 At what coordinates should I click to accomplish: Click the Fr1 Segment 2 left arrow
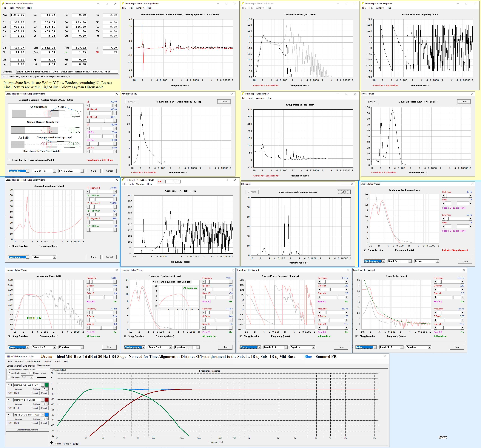point(88,207)
